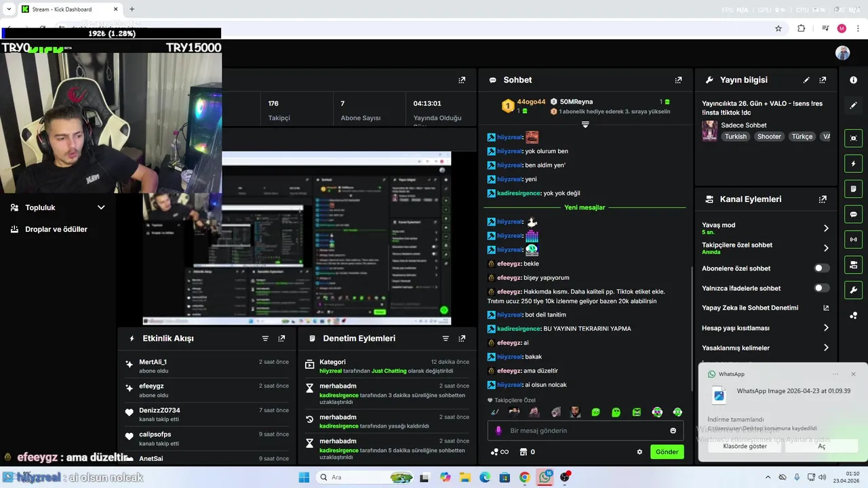The height and width of the screenshot is (488, 868).
Task: Toggle lightning activity widget in right sidebar
Action: (x=854, y=163)
